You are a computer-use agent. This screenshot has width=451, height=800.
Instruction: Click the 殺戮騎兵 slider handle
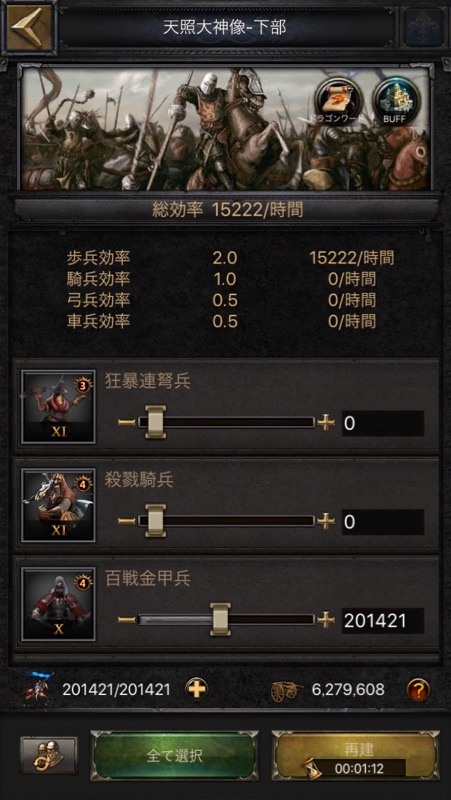pyautogui.click(x=155, y=521)
